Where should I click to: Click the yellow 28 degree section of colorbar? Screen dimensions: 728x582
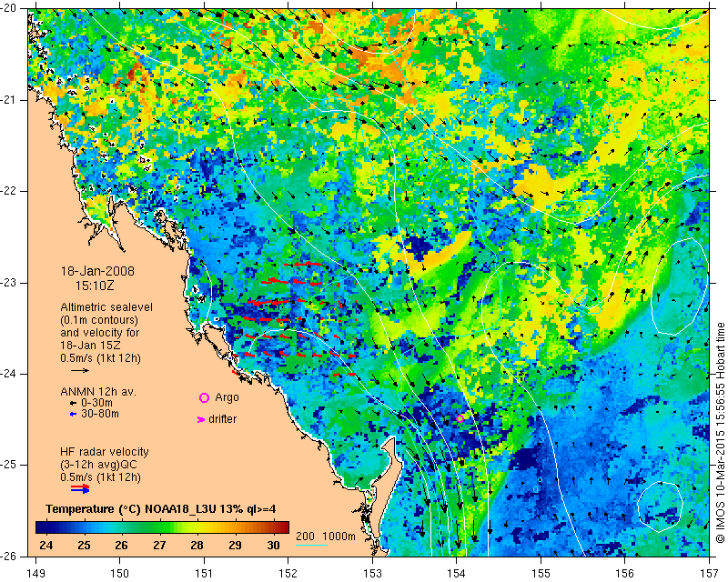197,527
